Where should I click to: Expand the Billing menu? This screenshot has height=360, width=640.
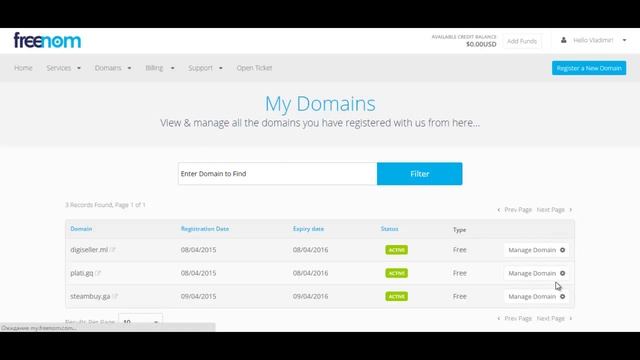point(160,68)
